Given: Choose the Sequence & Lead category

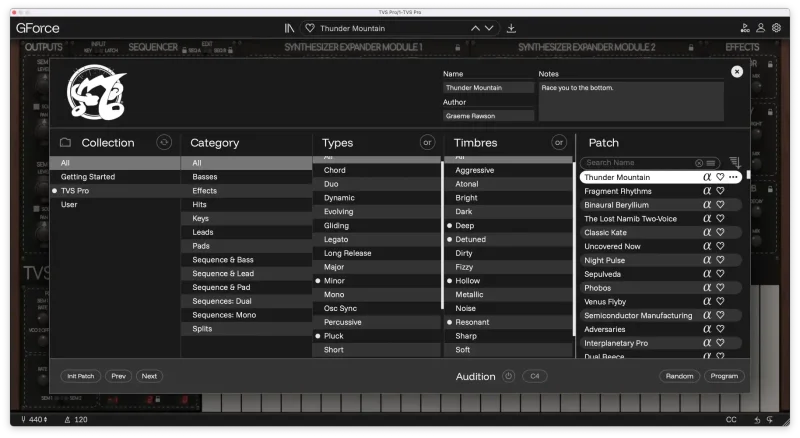Looking at the screenshot, I should click(x=246, y=274).
